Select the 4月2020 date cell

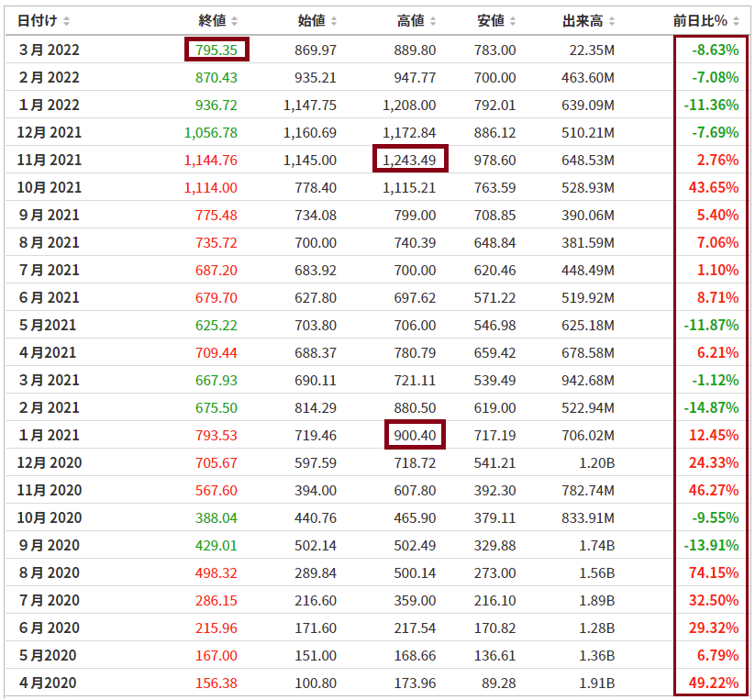(48, 683)
